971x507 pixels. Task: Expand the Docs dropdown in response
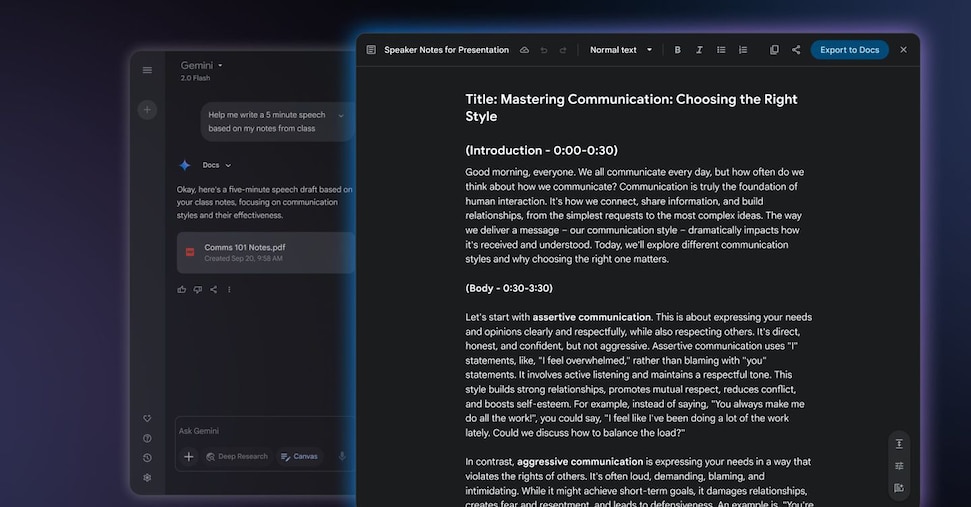217,165
